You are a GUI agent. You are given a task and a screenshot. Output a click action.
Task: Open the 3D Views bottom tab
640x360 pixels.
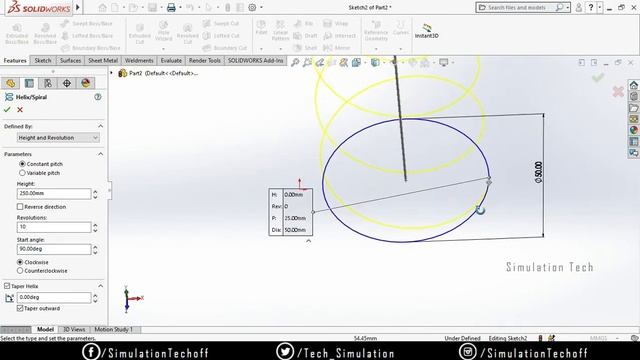pyautogui.click(x=74, y=329)
